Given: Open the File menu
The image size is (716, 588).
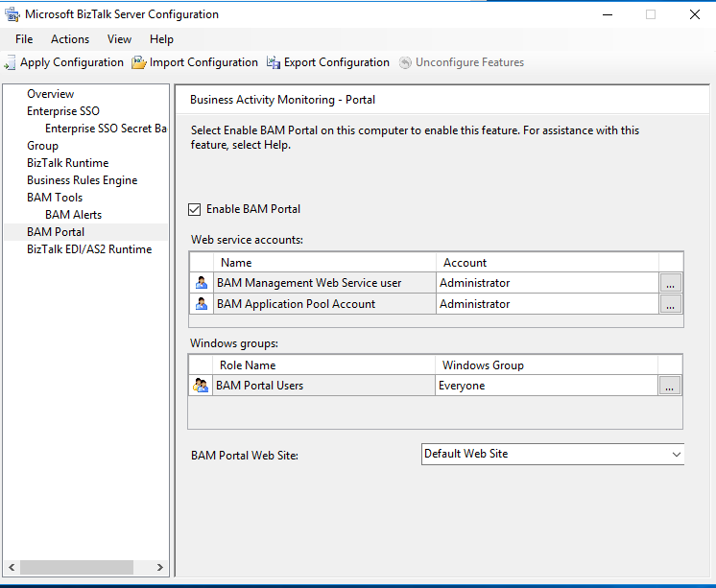Looking at the screenshot, I should pyautogui.click(x=24, y=39).
